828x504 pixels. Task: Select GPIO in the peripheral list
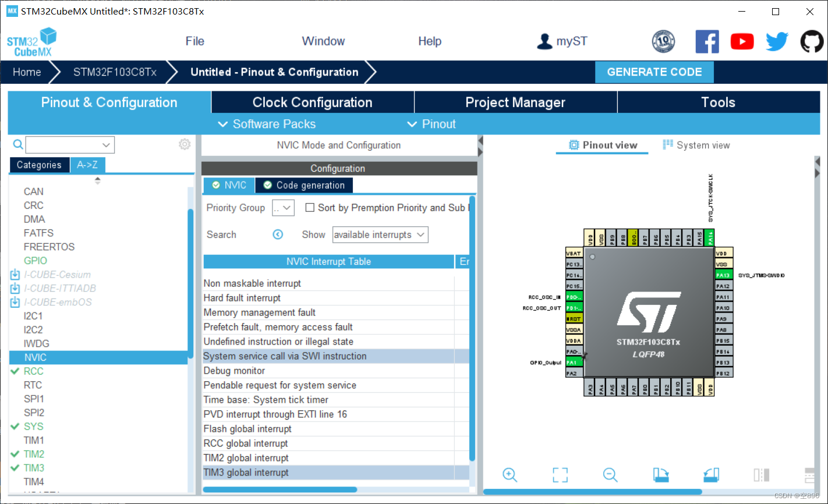pyautogui.click(x=36, y=261)
